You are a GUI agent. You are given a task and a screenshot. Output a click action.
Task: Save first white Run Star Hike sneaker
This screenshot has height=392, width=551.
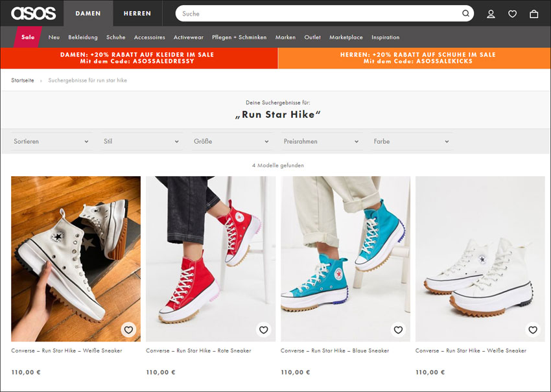(x=128, y=330)
